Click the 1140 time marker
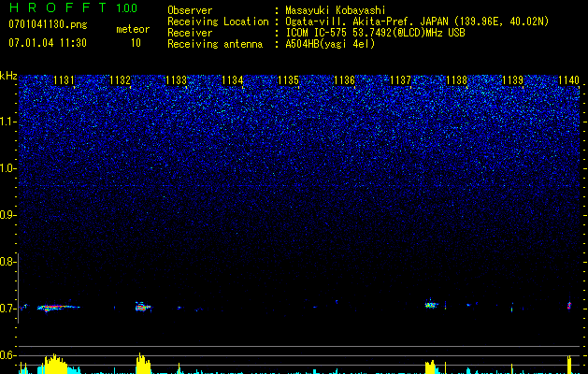The width and height of the screenshot is (588, 374). 569,80
